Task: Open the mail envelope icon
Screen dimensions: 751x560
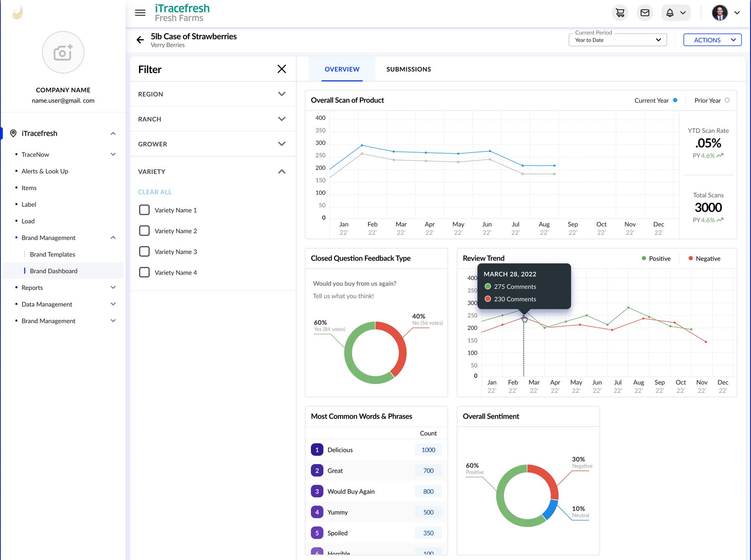Action: point(645,13)
